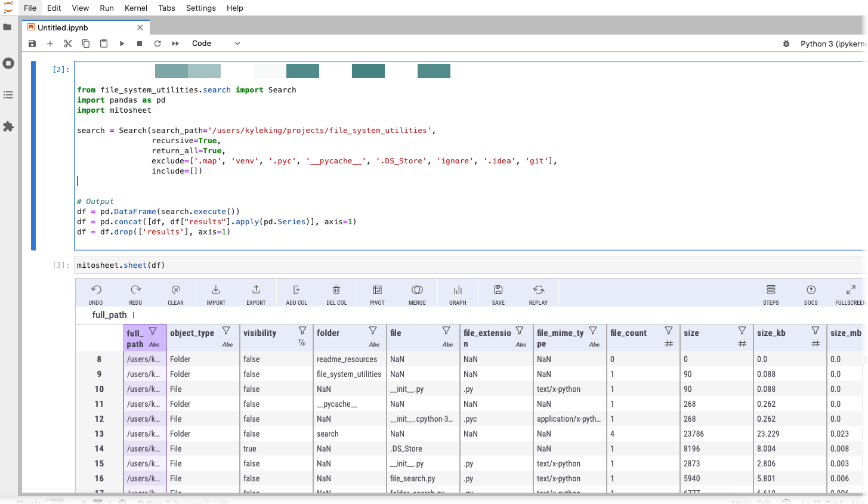Add a column with Add Col
The height and width of the screenshot is (504, 868).
[296, 295]
